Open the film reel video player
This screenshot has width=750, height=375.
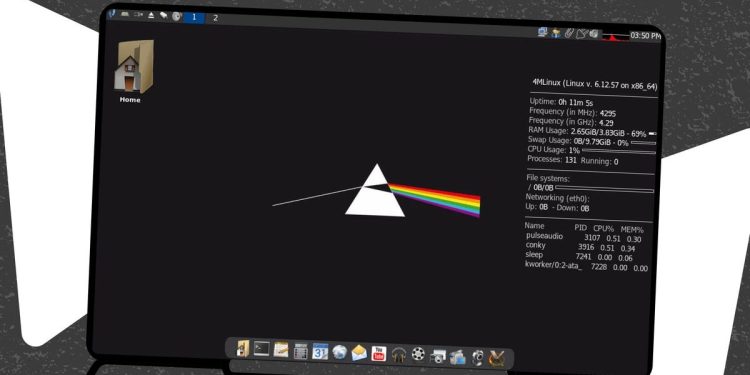418,354
